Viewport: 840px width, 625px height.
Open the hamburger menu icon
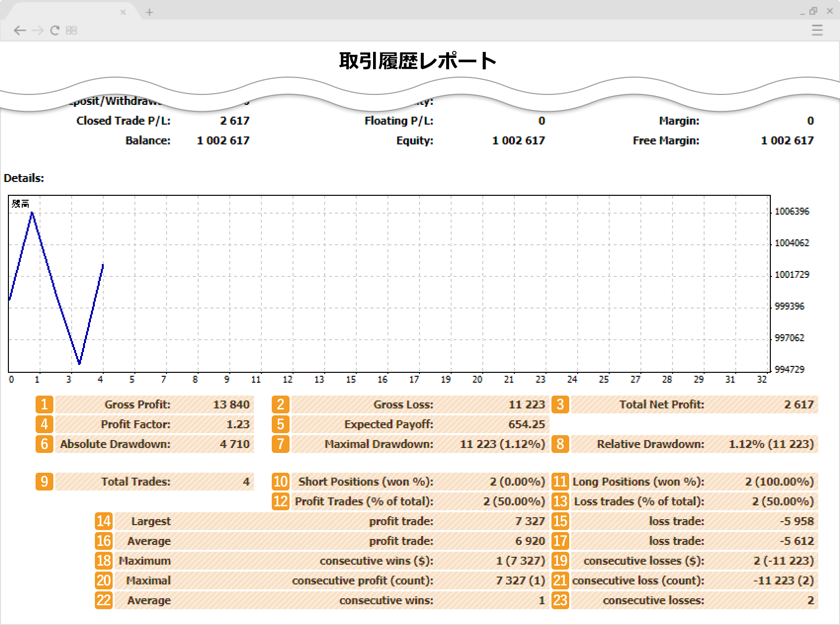817,30
